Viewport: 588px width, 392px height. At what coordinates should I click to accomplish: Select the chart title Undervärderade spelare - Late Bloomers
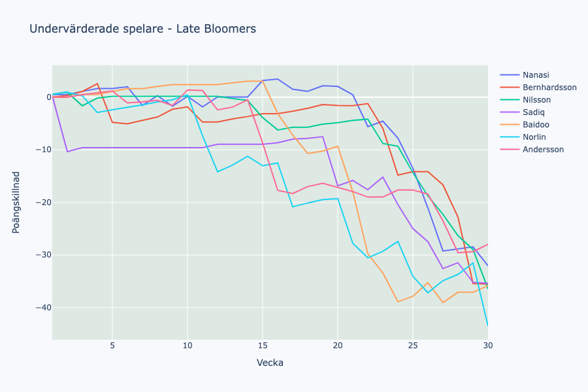point(142,29)
